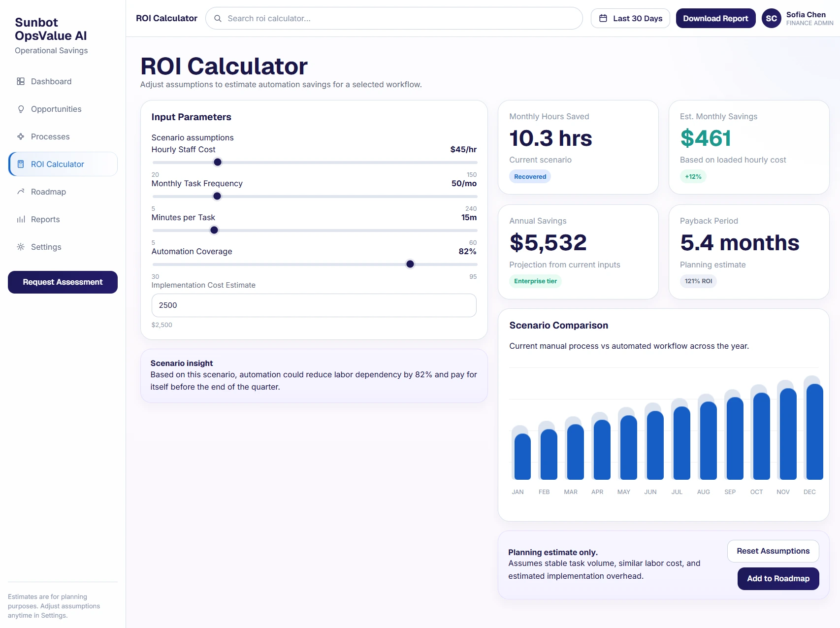Open the Dashboard menu item
Image resolution: width=840 pixels, height=628 pixels.
(x=63, y=81)
